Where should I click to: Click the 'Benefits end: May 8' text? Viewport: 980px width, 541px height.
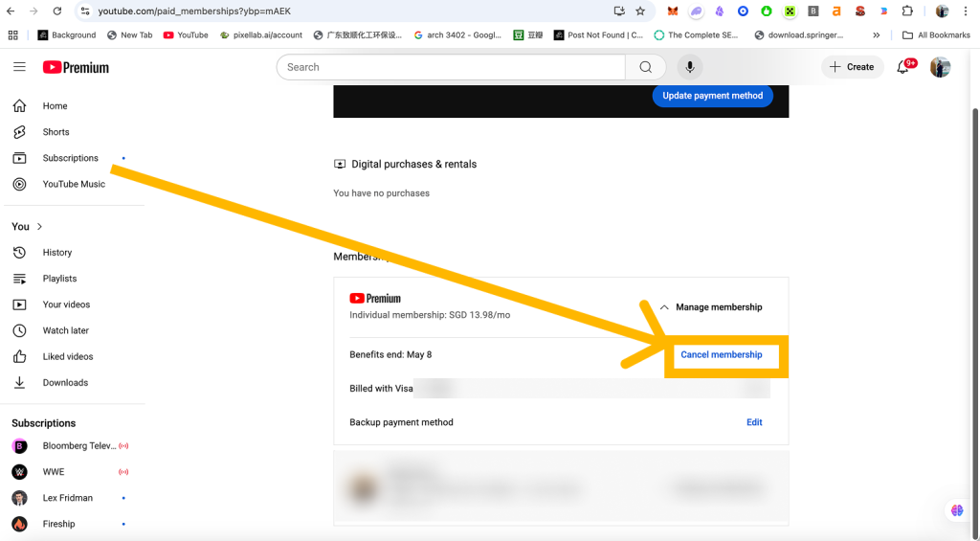coord(390,354)
